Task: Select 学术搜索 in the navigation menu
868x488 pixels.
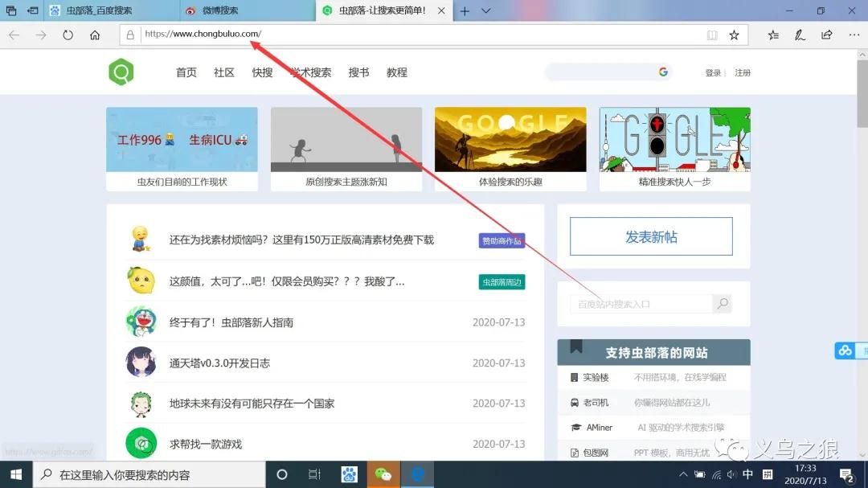Action: [x=310, y=72]
